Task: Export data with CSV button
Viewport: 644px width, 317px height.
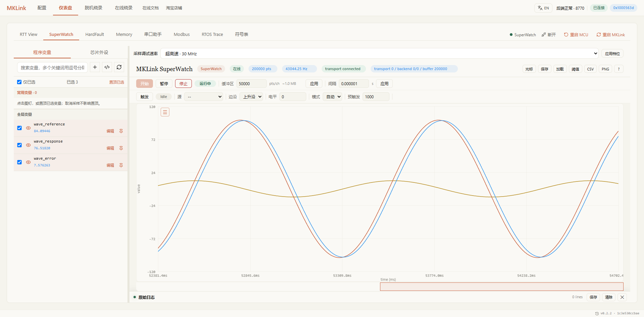Action: 590,69
